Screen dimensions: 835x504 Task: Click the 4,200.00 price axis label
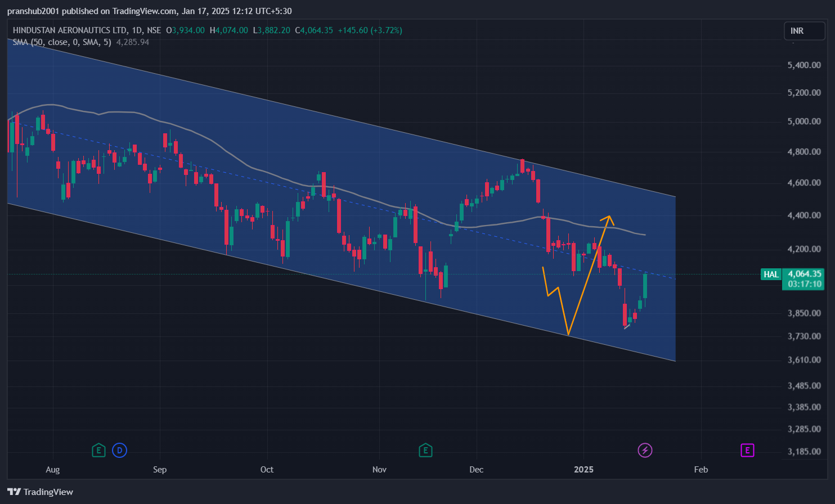804,249
